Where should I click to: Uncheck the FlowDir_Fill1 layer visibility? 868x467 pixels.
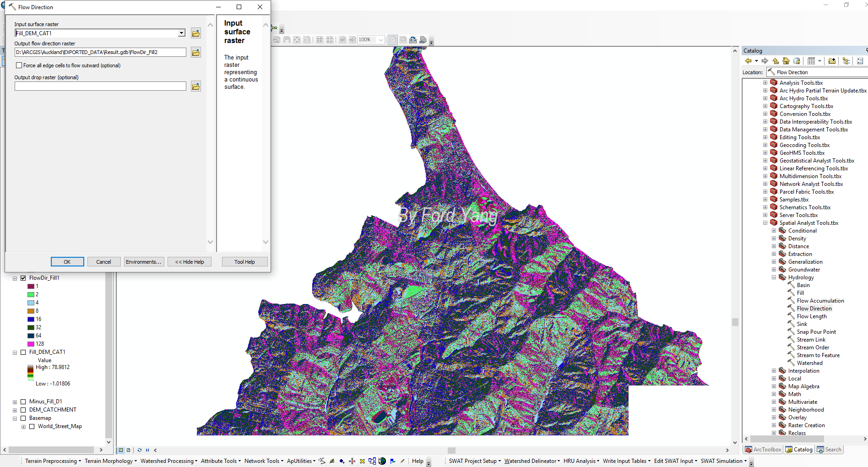point(23,278)
